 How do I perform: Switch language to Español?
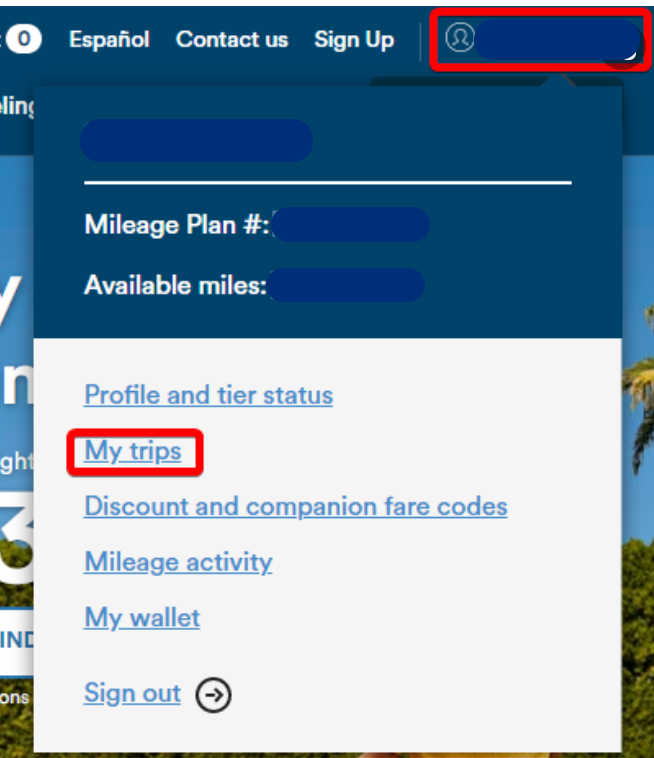tap(109, 40)
